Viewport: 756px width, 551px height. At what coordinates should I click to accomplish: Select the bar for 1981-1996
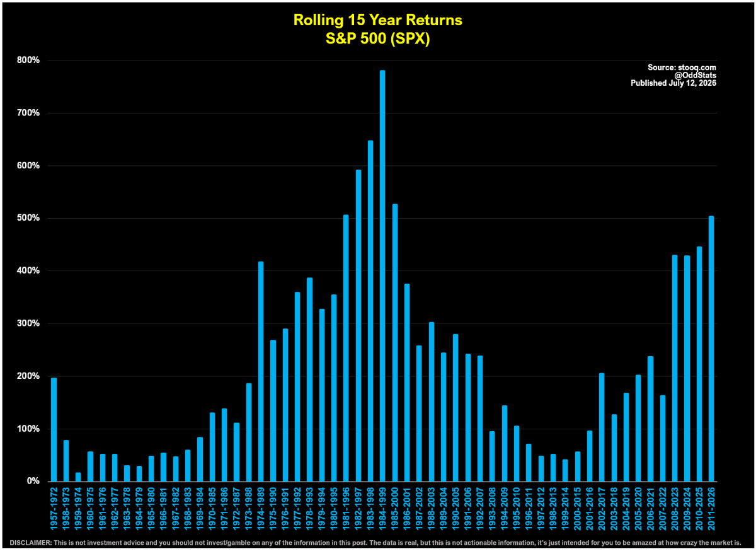(346, 348)
